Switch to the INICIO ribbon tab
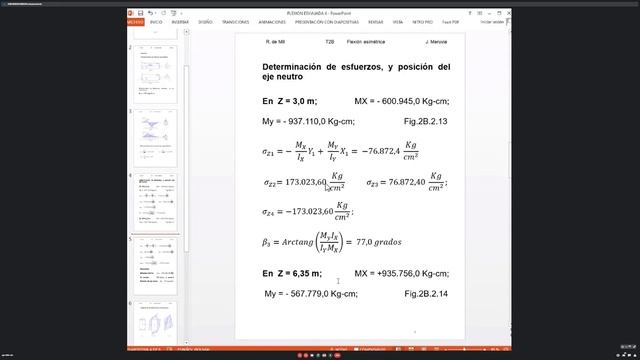The height and width of the screenshot is (360, 640). coord(156,22)
